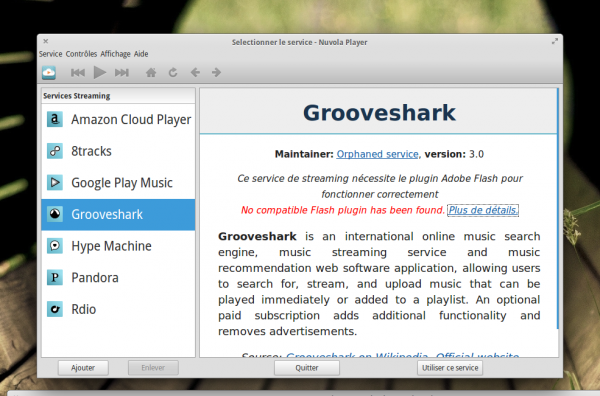The image size is (600, 396).
Task: Select the Pandora service icon
Action: pos(55,277)
